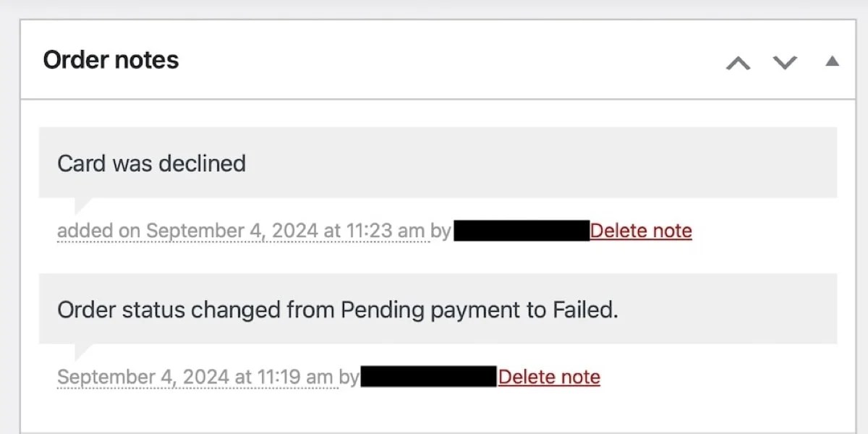Click the Order notes panel heading
The image size is (868, 434).
(x=111, y=60)
